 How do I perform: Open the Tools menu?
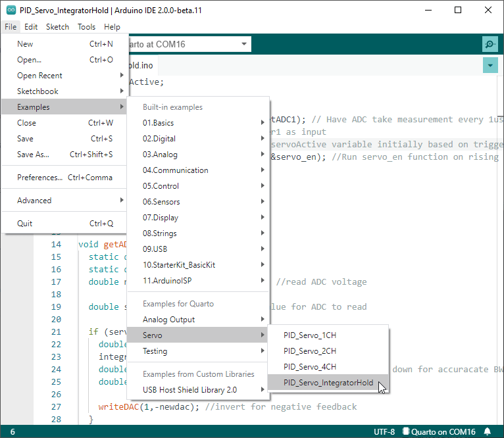click(86, 27)
